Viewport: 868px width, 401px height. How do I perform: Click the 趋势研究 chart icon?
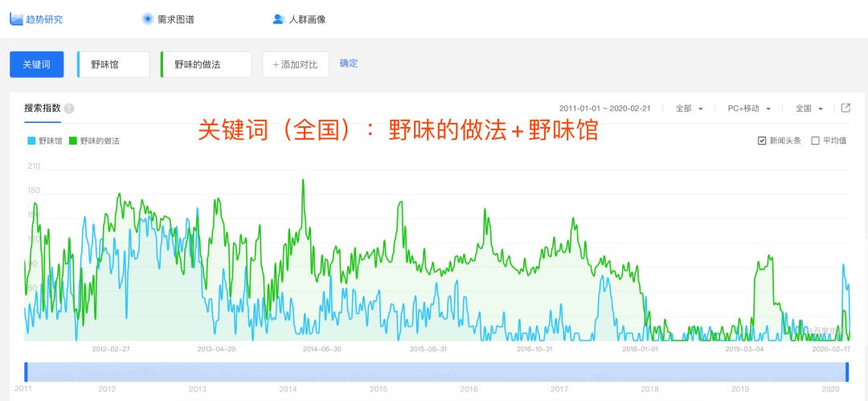pos(16,18)
